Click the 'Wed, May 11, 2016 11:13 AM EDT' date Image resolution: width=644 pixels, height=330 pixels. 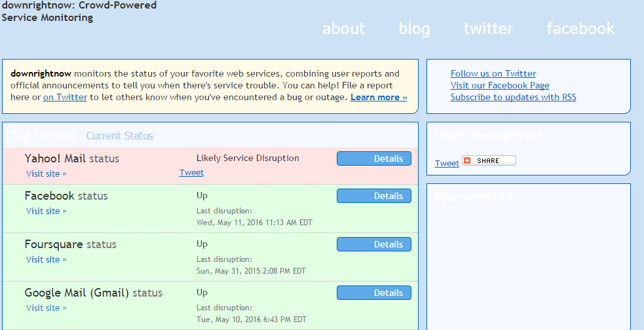(254, 223)
